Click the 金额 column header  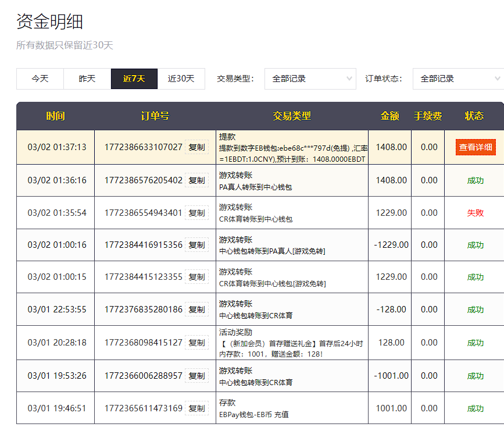click(390, 116)
